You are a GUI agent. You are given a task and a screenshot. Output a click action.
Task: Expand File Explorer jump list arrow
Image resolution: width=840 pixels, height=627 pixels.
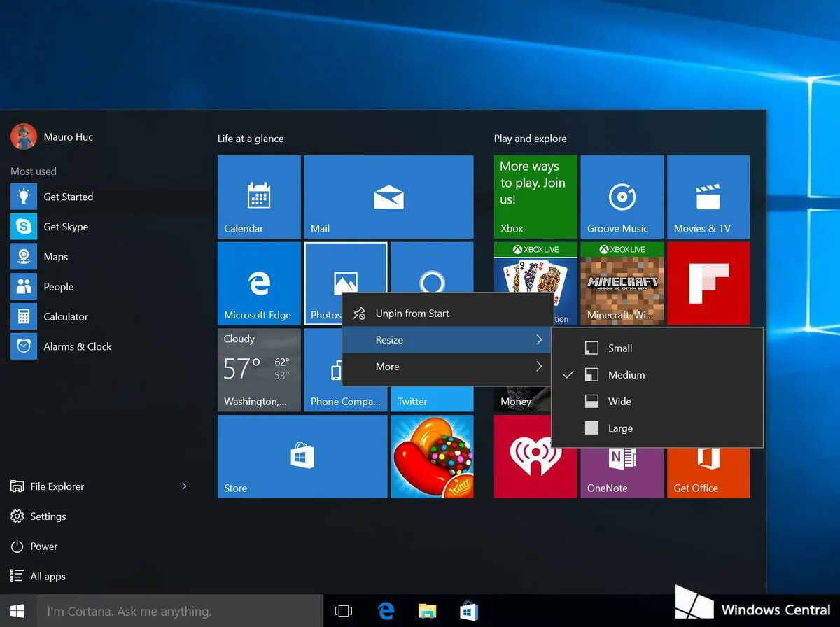184,486
